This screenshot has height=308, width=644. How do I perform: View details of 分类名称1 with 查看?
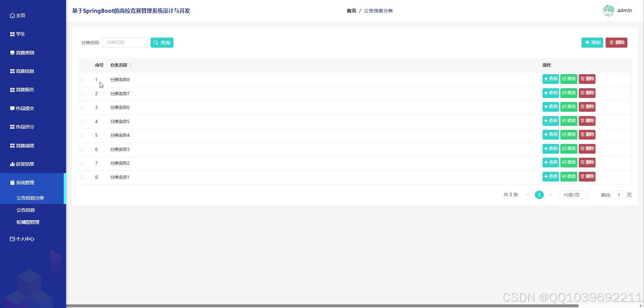550,176
